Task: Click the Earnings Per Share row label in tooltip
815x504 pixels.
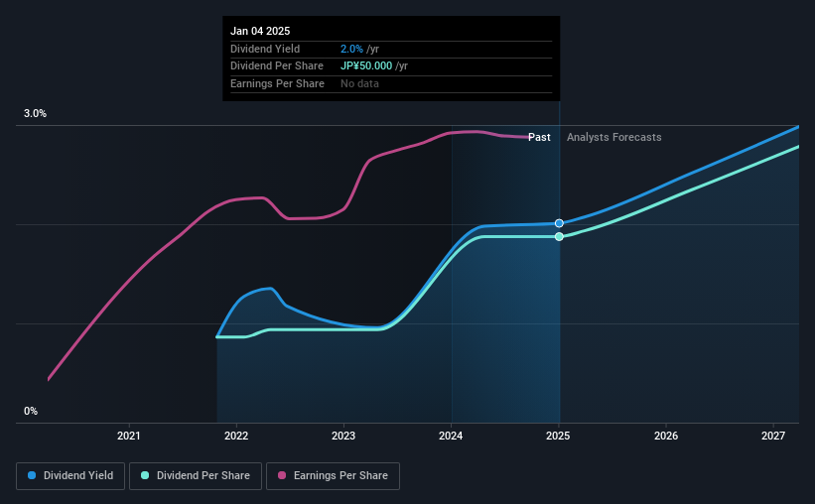Action: [277, 83]
